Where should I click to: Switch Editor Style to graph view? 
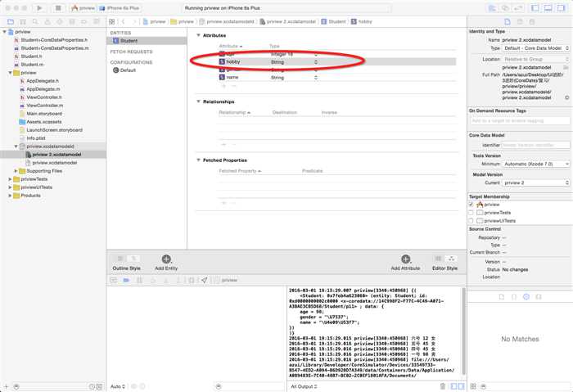click(x=451, y=259)
